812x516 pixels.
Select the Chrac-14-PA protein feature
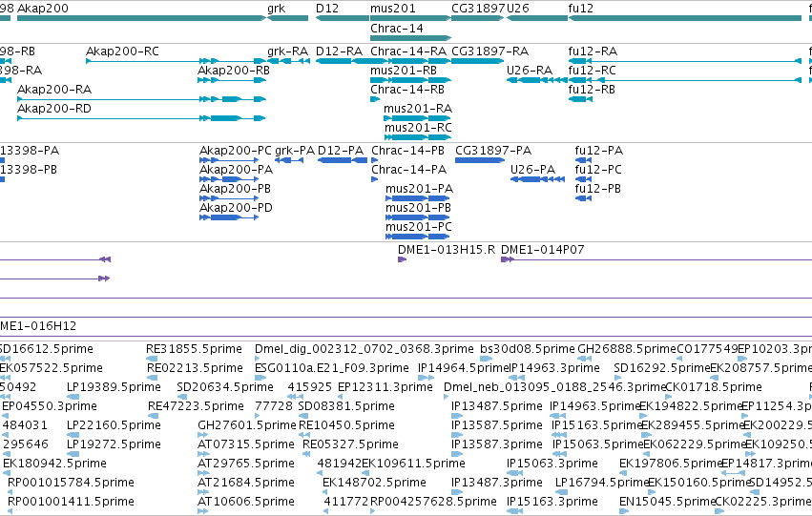click(375, 179)
